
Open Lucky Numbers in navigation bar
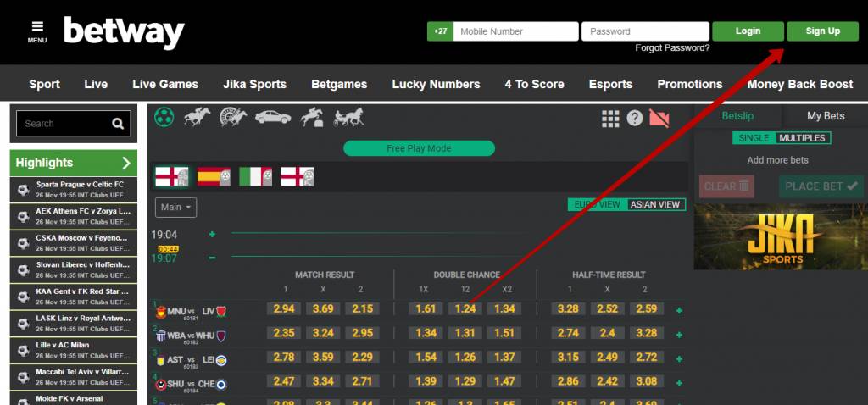coord(436,84)
